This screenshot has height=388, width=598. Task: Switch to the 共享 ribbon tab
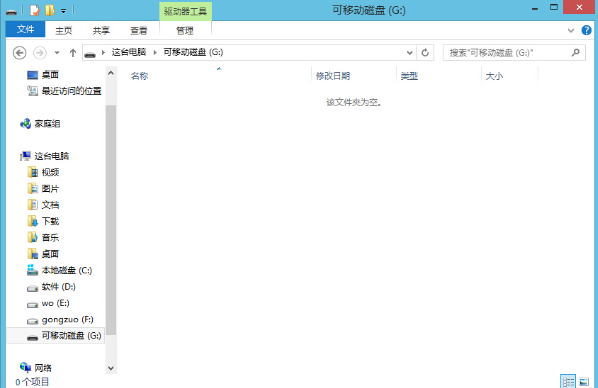click(101, 31)
